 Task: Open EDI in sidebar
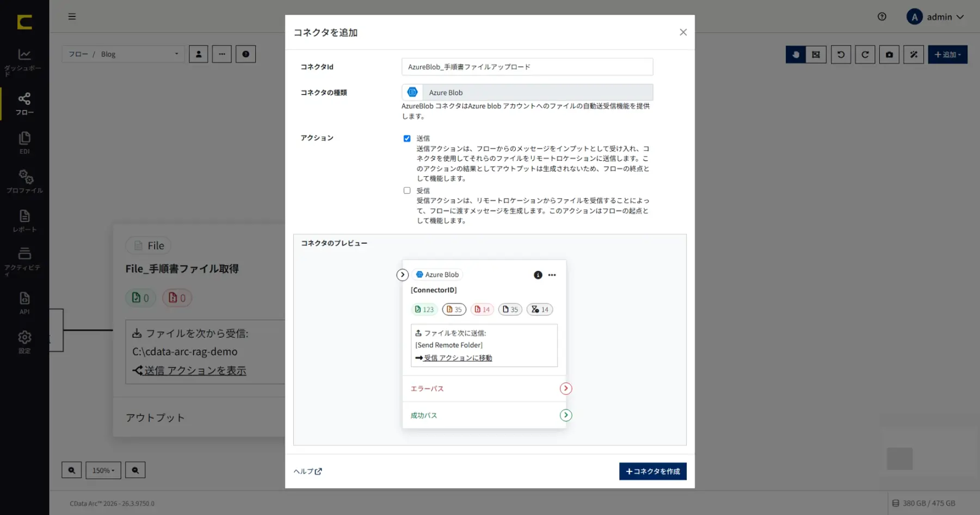click(24, 142)
